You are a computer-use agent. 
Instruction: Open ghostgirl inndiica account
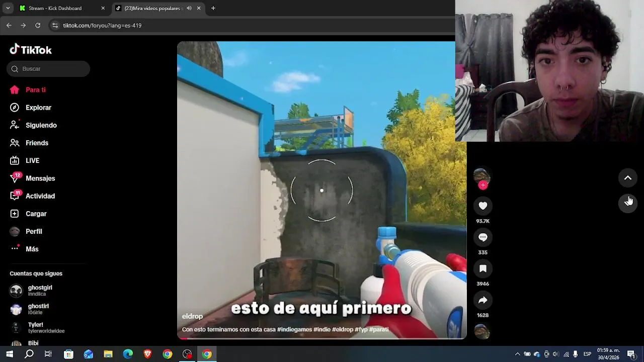point(31,291)
